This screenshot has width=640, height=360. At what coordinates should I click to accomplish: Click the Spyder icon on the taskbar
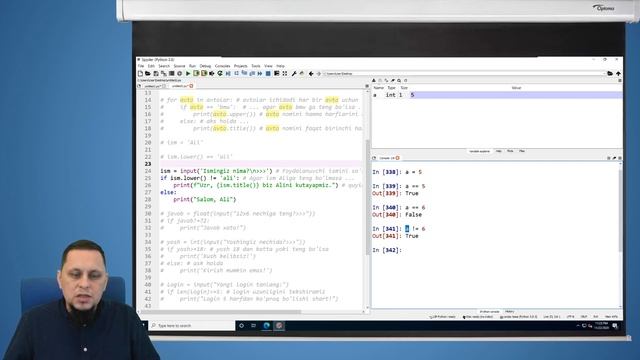279,325
